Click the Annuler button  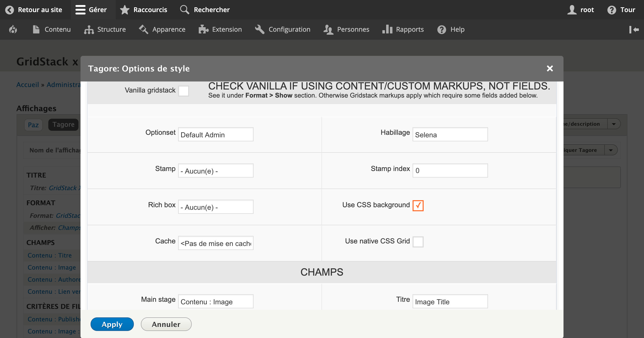pyautogui.click(x=166, y=324)
